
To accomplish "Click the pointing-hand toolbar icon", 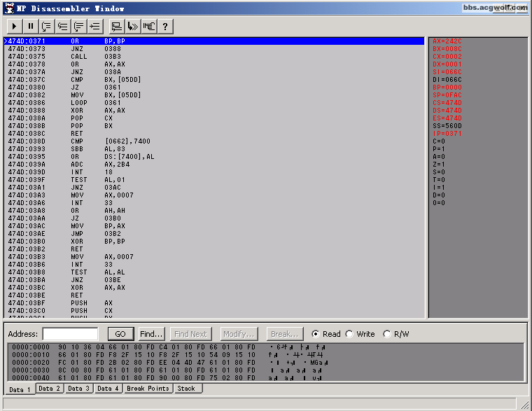I will tap(149, 27).
